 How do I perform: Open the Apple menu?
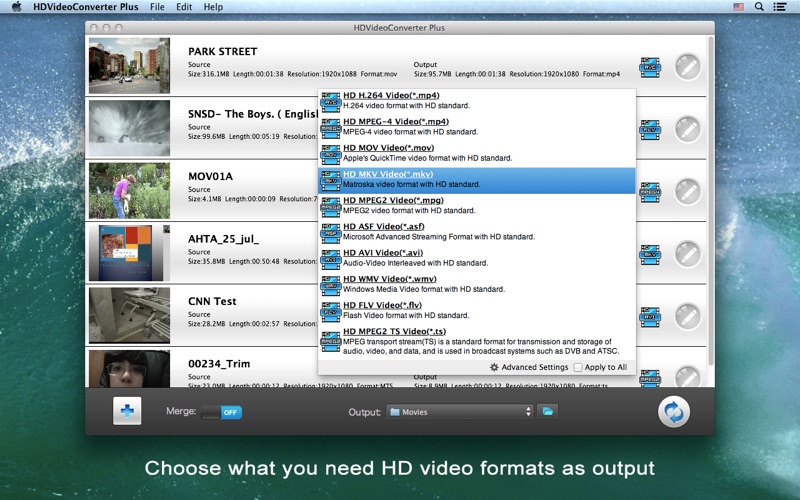pos(16,7)
